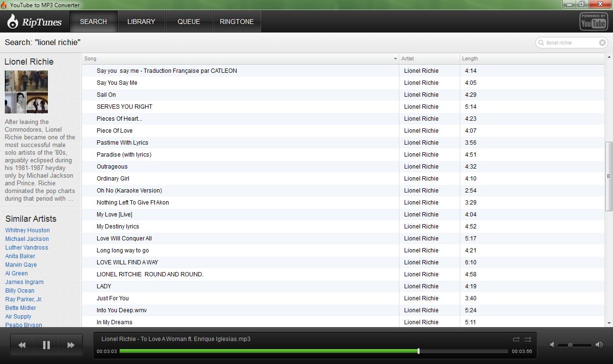Open similar artist James Ingram
Viewport: 613px width, 364px height.
[x=24, y=282]
